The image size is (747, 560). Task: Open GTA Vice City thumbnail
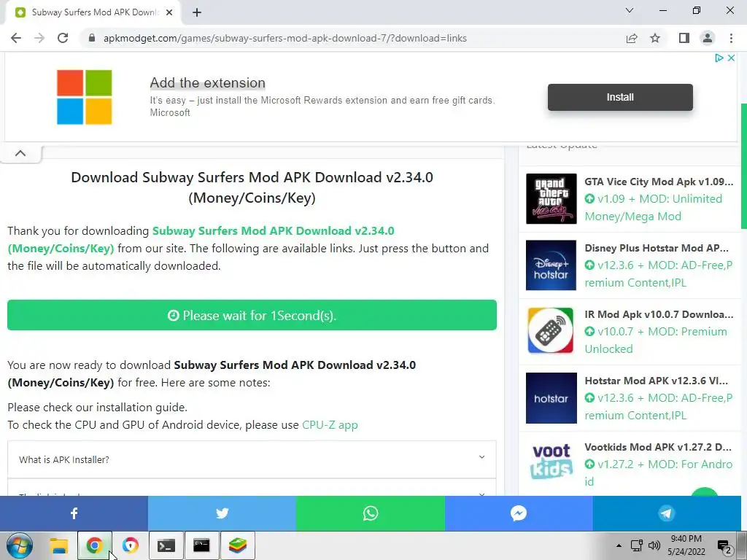[x=551, y=198]
